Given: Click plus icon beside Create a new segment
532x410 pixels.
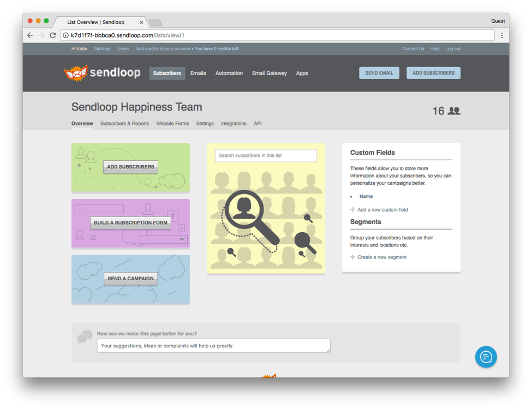Looking at the screenshot, I should tap(352, 257).
